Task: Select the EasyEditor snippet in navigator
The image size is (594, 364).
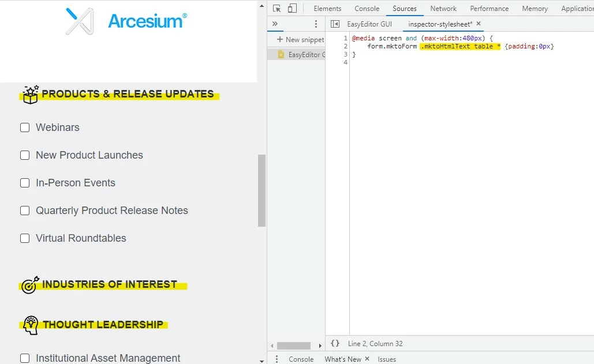Action: click(296, 54)
